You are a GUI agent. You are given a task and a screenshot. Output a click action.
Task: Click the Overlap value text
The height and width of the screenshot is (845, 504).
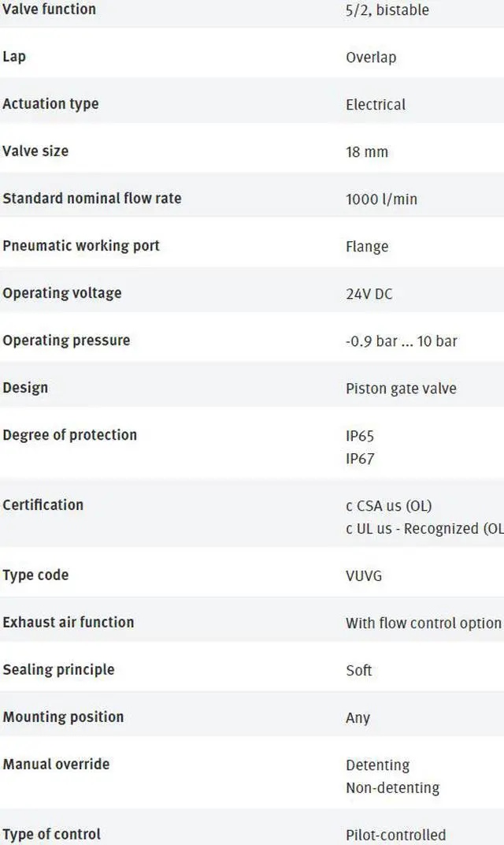click(x=371, y=57)
